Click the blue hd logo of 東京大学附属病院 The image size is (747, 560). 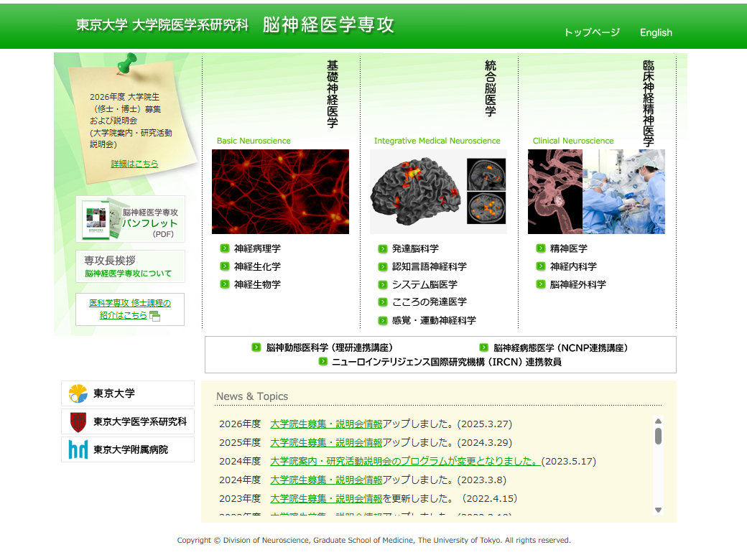point(78,449)
